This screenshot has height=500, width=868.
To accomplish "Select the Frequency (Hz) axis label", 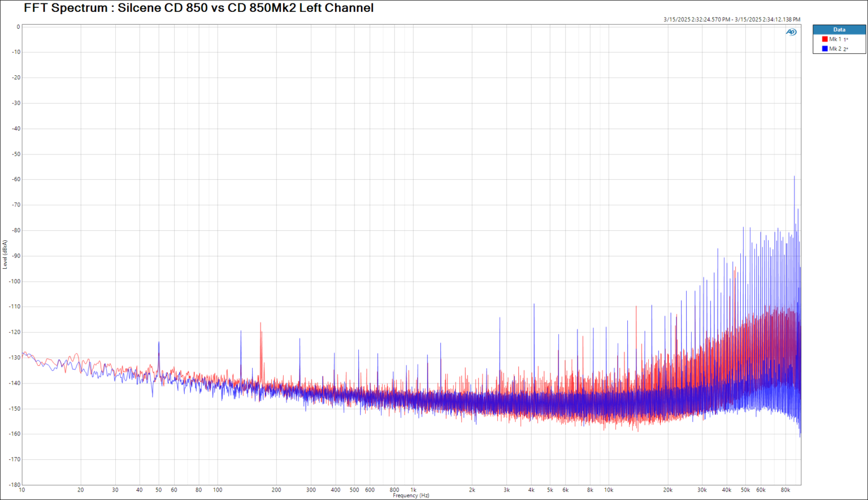I will pyautogui.click(x=411, y=494).
